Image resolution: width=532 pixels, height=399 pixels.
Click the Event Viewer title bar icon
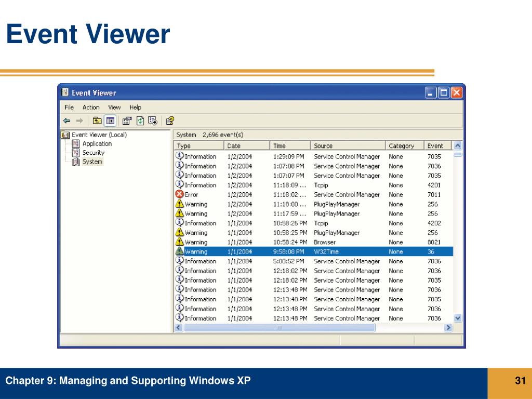(65, 92)
